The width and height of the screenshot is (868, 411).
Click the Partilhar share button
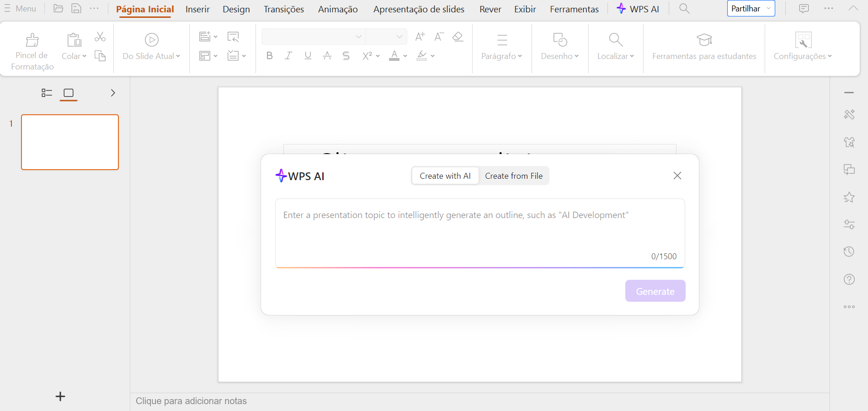point(751,8)
